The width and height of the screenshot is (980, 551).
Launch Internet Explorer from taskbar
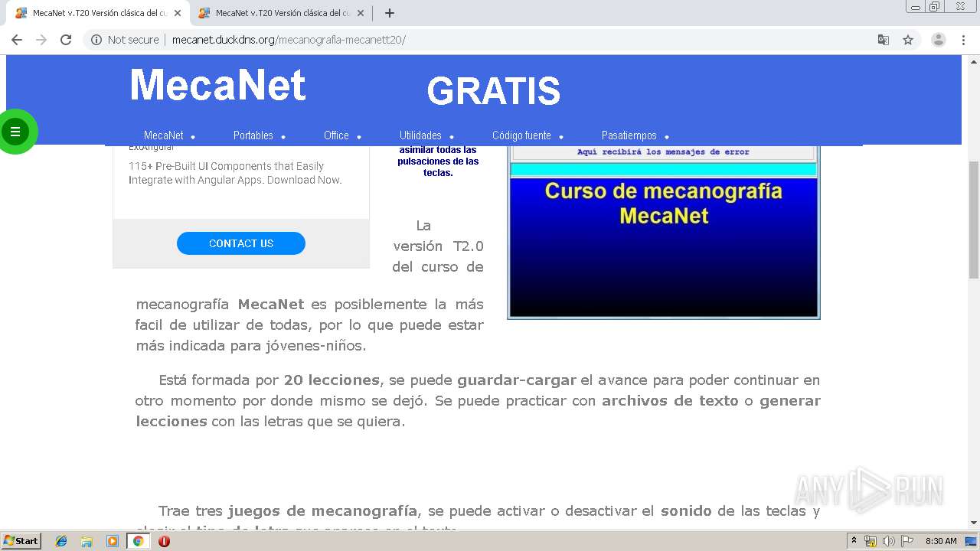click(x=61, y=541)
